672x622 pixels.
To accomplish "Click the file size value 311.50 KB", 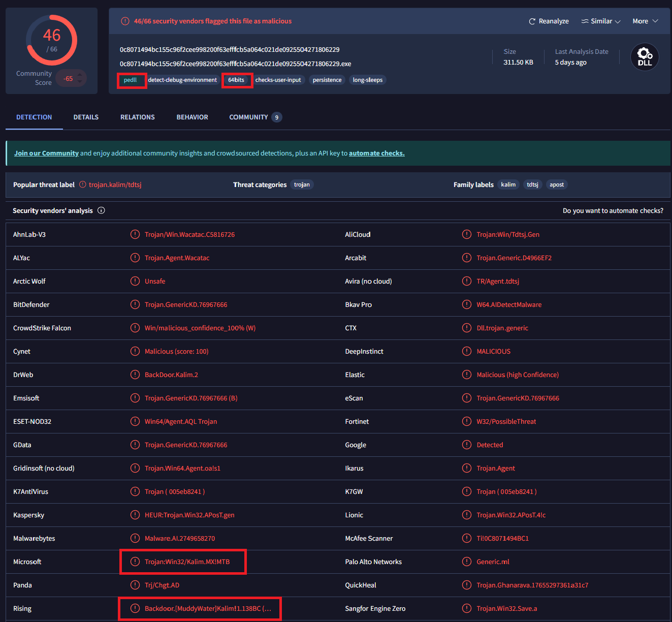I will click(x=518, y=62).
